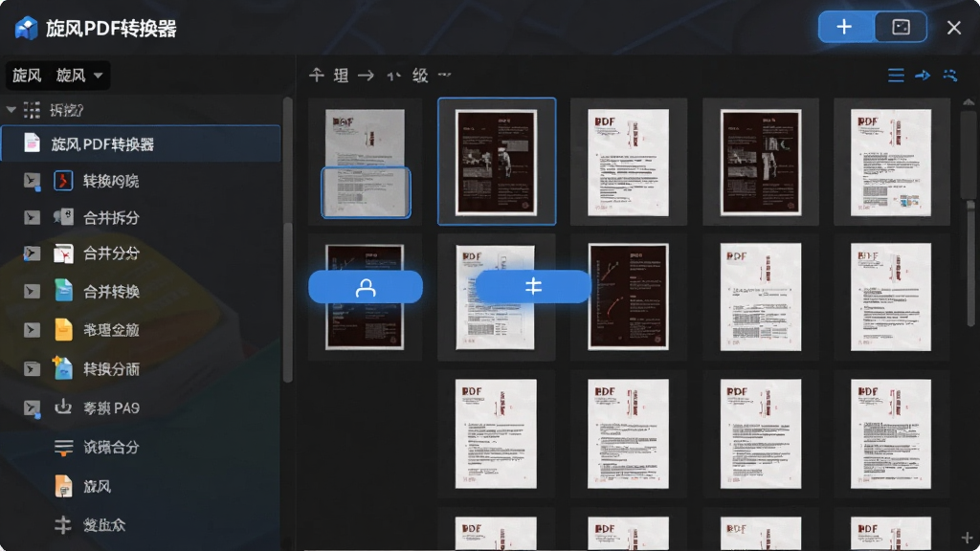The width and height of the screenshot is (980, 551).
Task: Click the blue sparkle file icon in the sidebar
Action: (62, 368)
